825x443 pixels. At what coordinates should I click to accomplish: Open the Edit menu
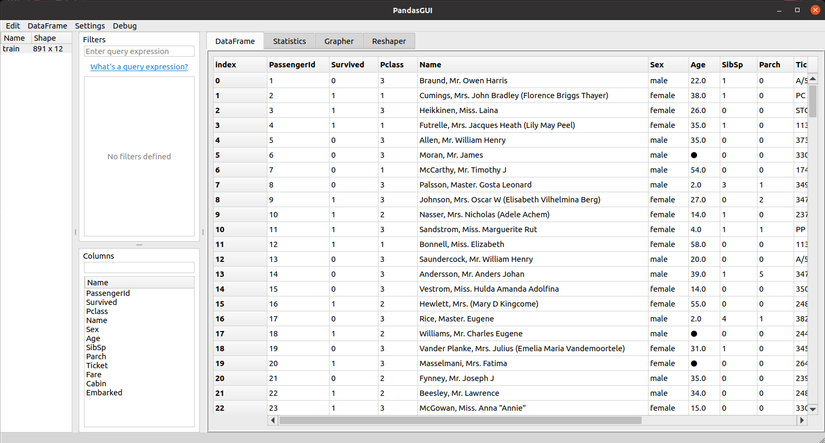tap(13, 26)
